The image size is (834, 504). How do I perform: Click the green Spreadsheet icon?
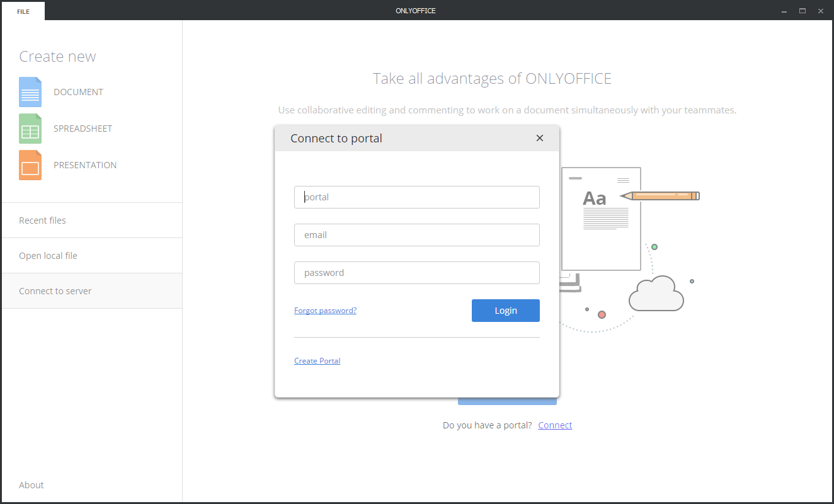coord(30,129)
